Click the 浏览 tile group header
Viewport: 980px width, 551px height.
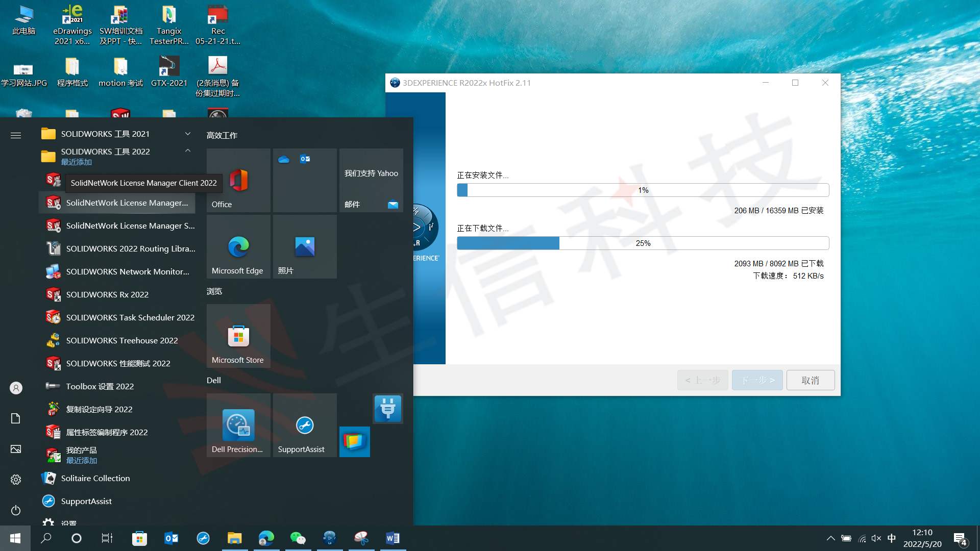point(214,291)
